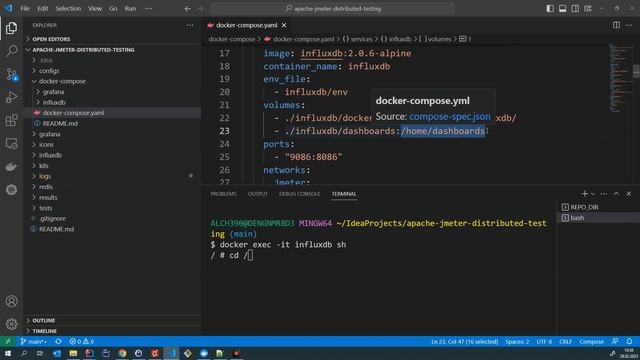Open the notifications bell in status bar
Screen dimensions: 640x360
pyautogui.click(x=629, y=341)
